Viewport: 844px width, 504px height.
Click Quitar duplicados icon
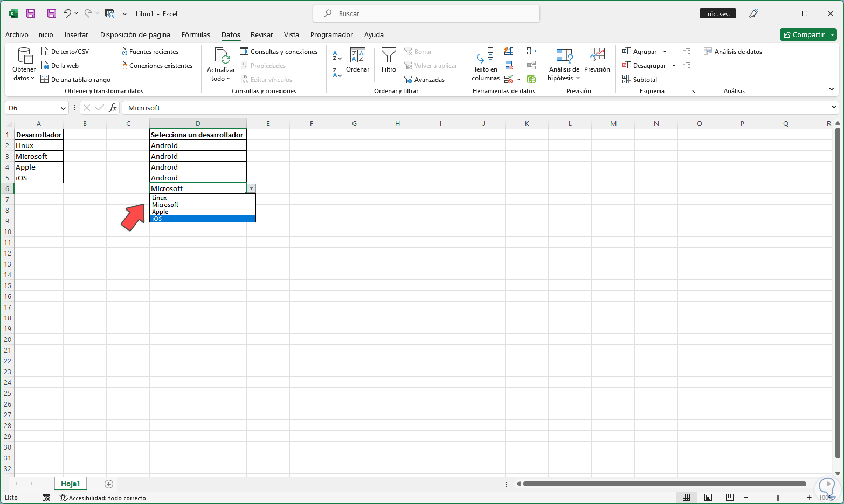click(509, 66)
